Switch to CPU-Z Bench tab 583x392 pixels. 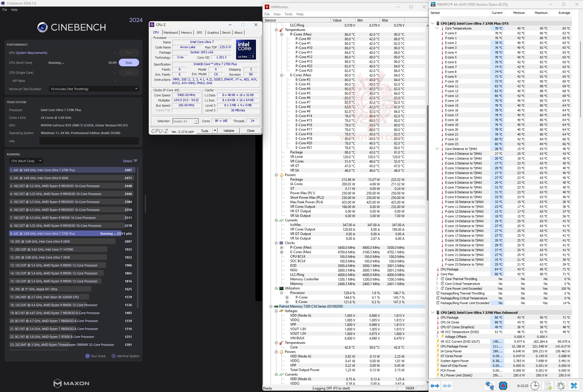226,33
